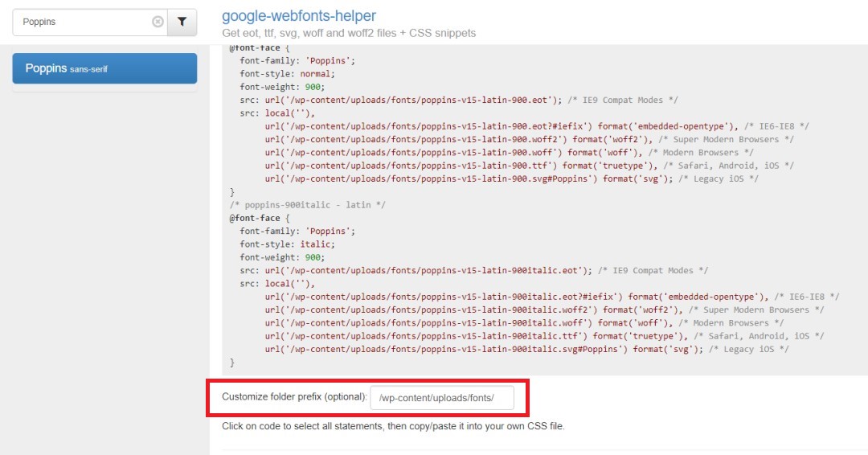
Task: Click the poppins-v15-latin-900italic.ttf truetype line
Action: click(544, 336)
